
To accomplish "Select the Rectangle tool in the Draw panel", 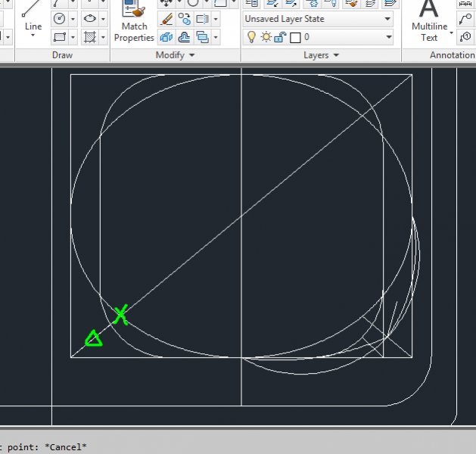I will click(x=60, y=37).
